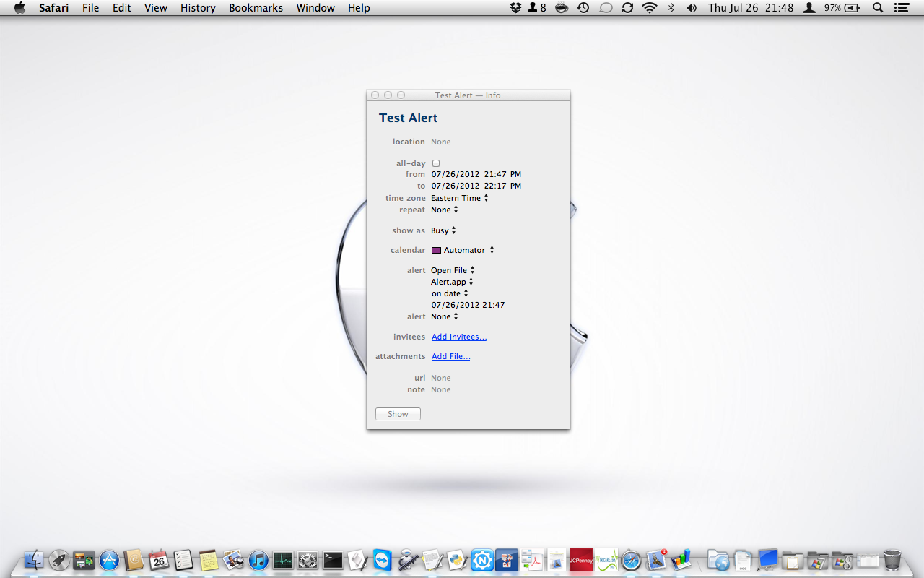Open the volume menu bar icon
The height and width of the screenshot is (578, 924).
692,8
